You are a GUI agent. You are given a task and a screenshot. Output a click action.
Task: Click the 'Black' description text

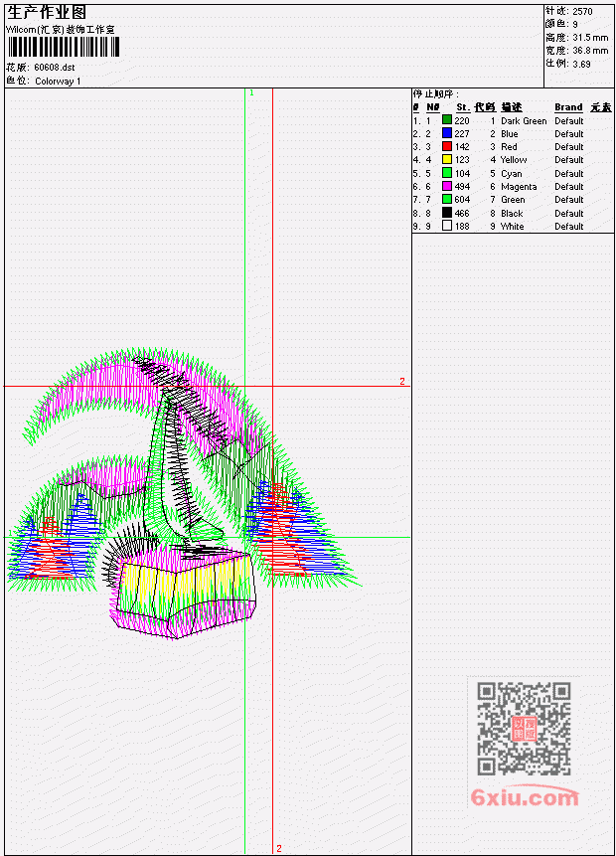pos(512,214)
